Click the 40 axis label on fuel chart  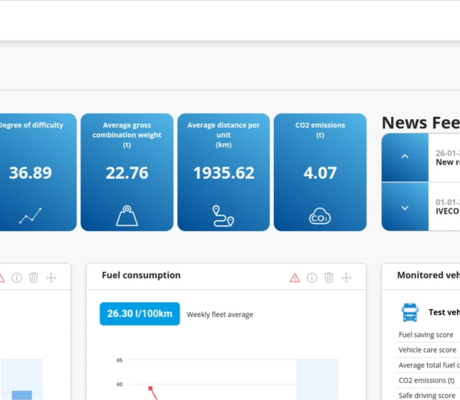[x=119, y=384]
